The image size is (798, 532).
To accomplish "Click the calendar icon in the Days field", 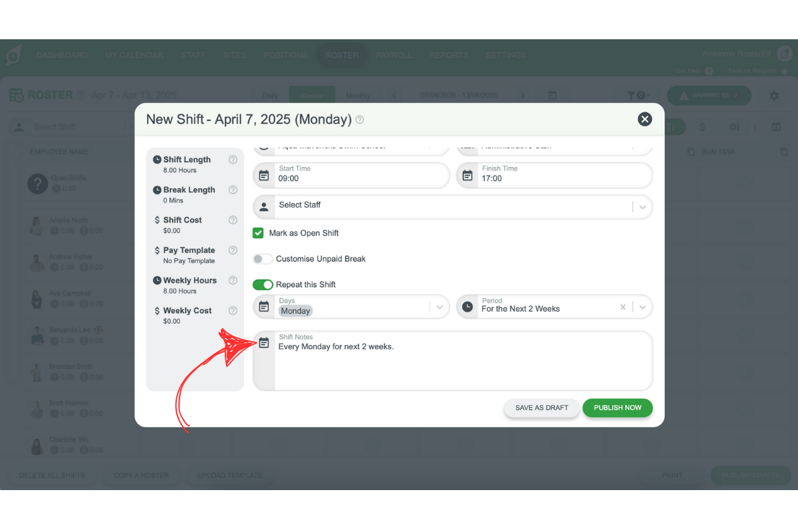I will click(263, 307).
